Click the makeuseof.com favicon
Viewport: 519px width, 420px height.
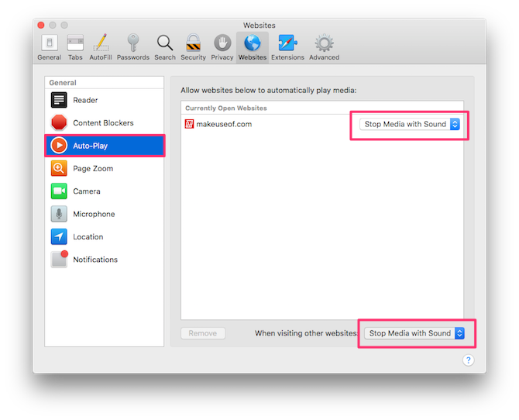tap(189, 124)
